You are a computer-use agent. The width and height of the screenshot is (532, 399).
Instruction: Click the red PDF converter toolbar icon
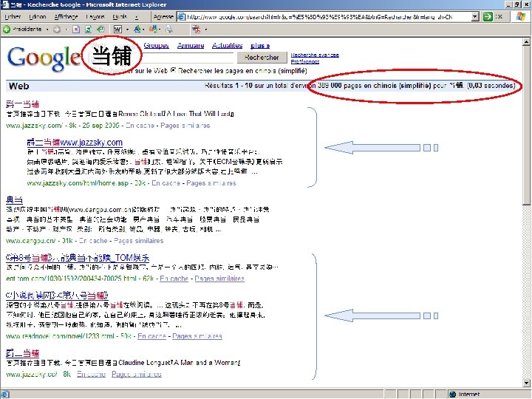(196, 30)
